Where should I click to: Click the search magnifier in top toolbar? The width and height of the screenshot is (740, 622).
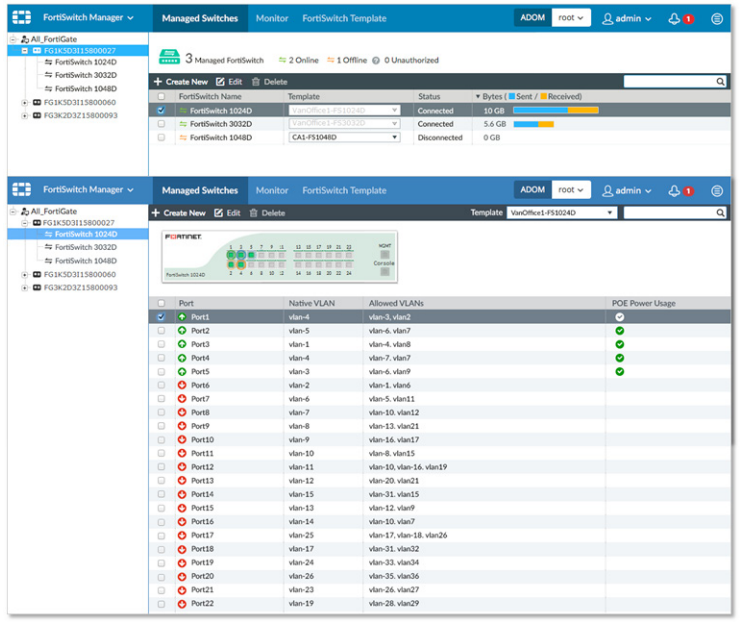(x=720, y=82)
